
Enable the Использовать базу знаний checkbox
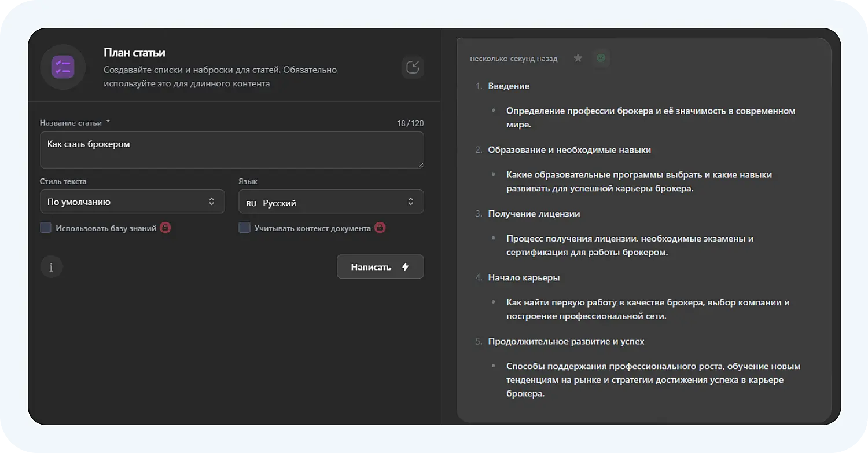[x=46, y=228]
